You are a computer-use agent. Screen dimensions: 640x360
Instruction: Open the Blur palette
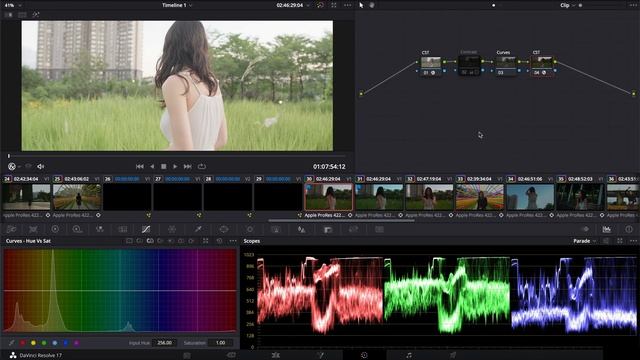[302, 229]
